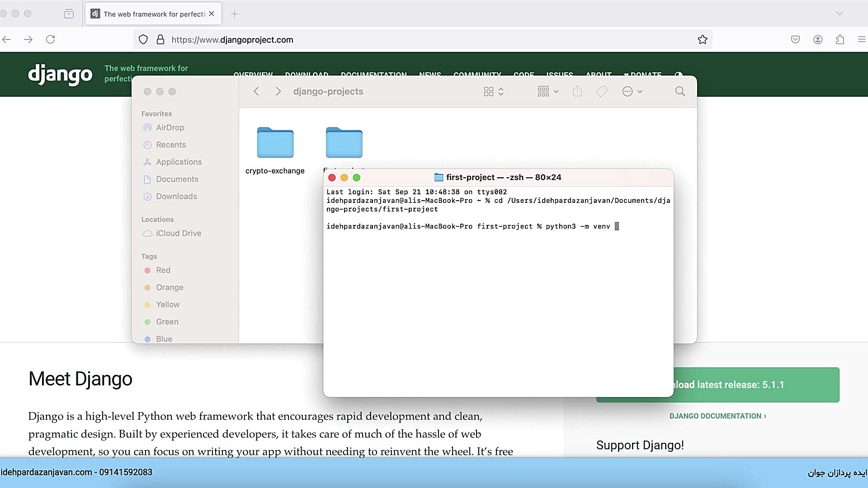Open Downloads in Finder sidebar
868x488 pixels.
coord(176,197)
